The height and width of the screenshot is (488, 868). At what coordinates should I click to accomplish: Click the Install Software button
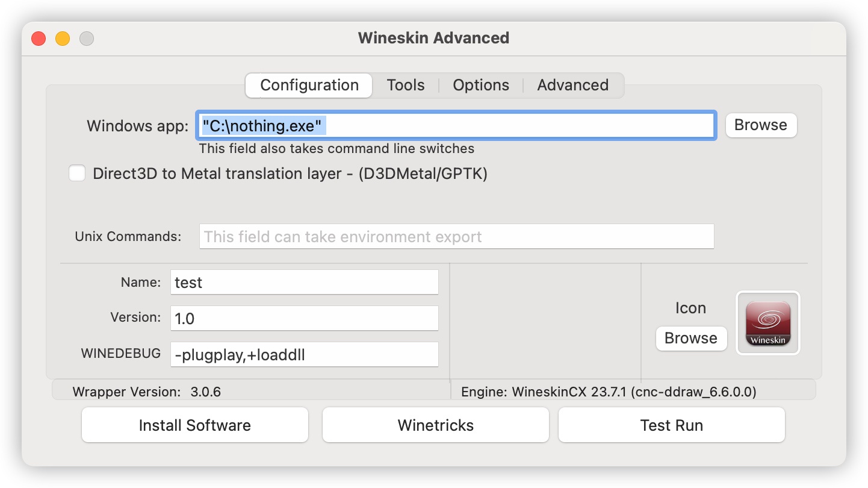click(194, 425)
